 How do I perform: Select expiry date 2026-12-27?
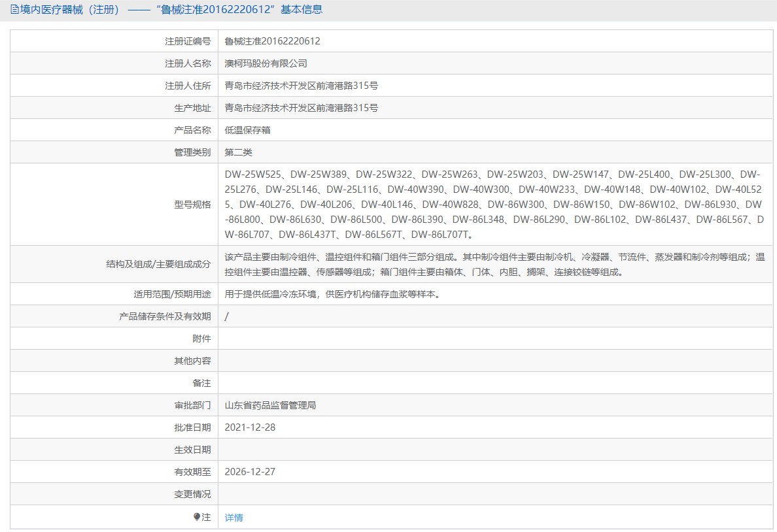click(250, 472)
